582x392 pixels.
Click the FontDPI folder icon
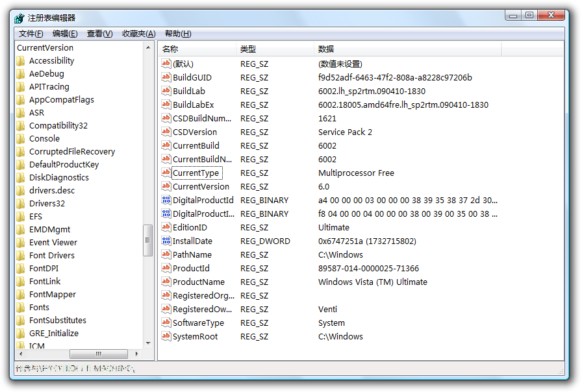(21, 269)
